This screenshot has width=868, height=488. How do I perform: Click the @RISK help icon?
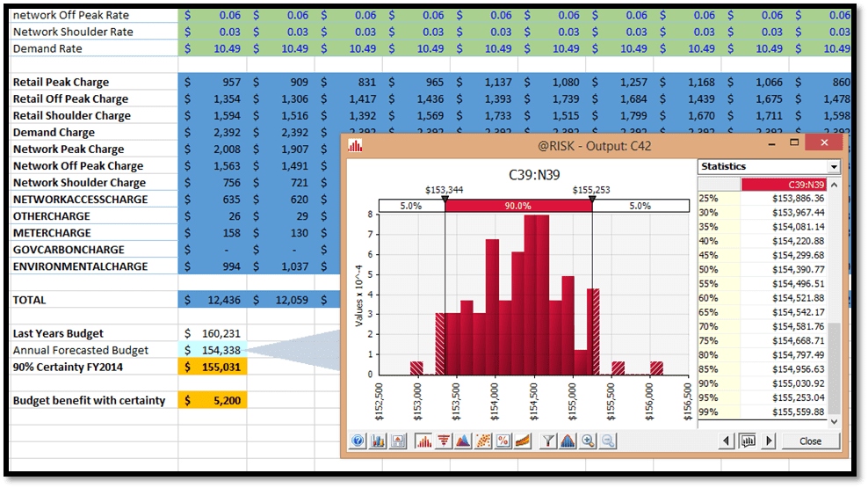358,441
